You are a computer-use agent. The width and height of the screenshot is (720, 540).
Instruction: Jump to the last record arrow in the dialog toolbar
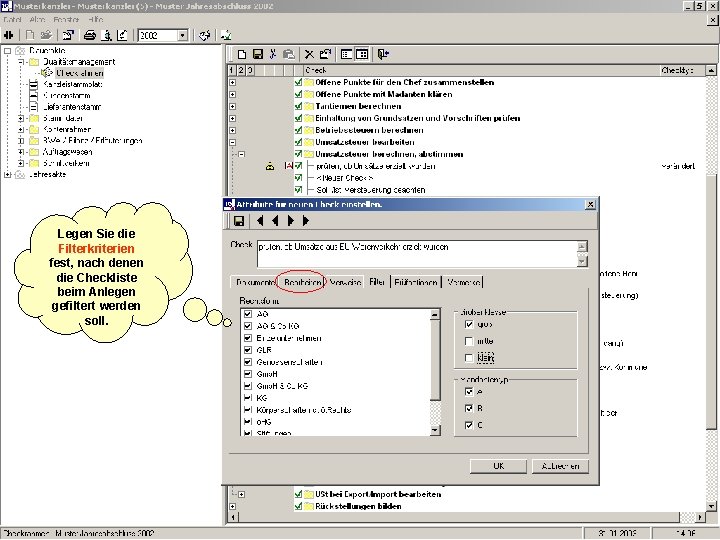coord(306,221)
